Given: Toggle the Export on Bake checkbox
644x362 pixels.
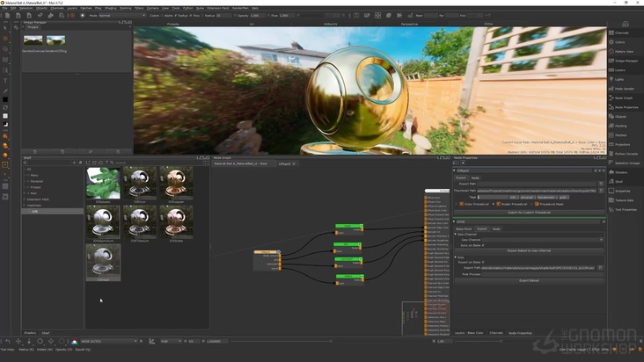Looking at the screenshot, I should (483, 262).
